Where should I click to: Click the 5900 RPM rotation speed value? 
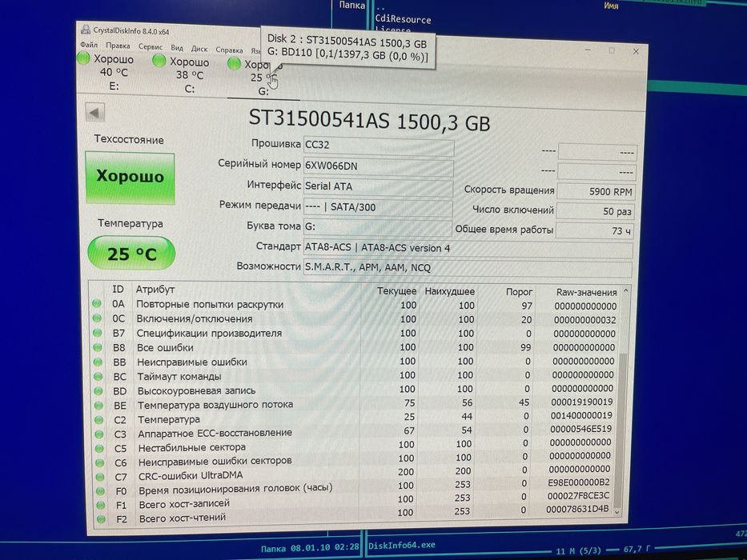pos(596,191)
